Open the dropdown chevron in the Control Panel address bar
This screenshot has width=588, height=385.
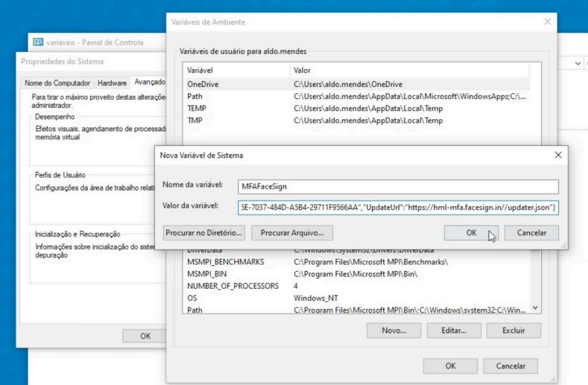click(580, 63)
